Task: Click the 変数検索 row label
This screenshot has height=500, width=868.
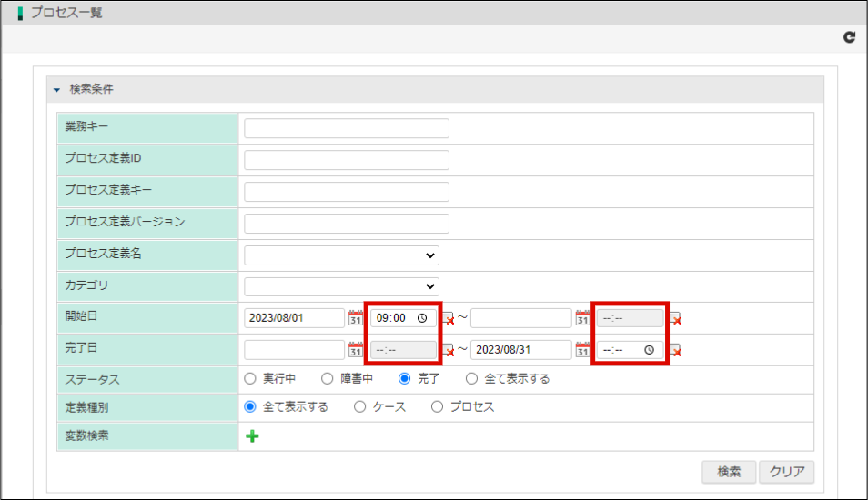Action: (87, 435)
